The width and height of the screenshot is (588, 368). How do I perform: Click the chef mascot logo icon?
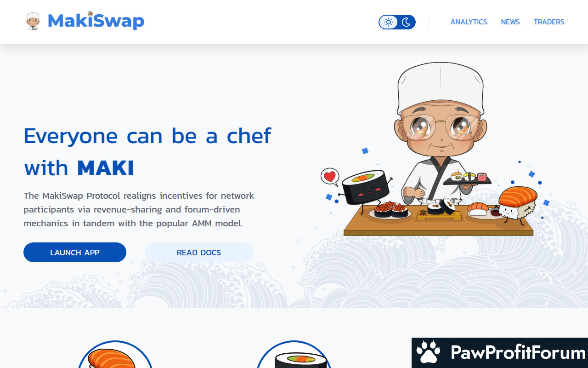tap(33, 21)
